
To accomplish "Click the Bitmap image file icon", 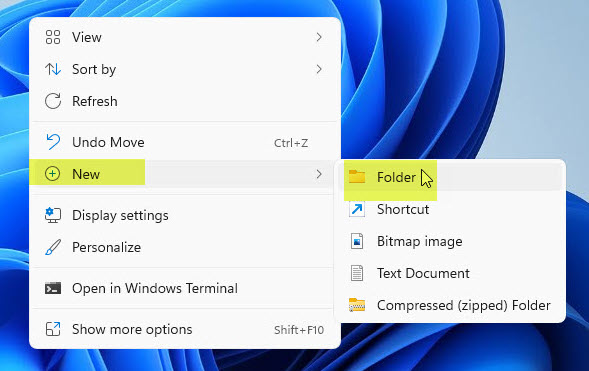I will [x=356, y=241].
